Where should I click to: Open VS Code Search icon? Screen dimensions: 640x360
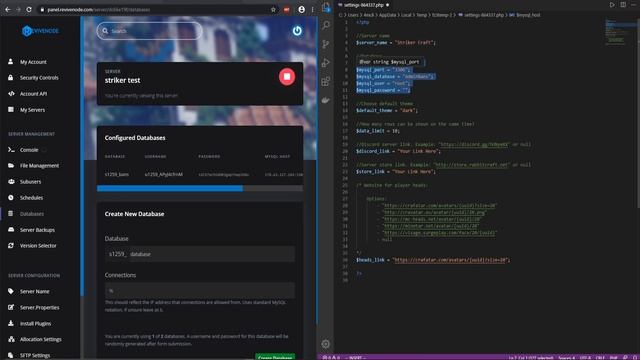pyautogui.click(x=326, y=25)
